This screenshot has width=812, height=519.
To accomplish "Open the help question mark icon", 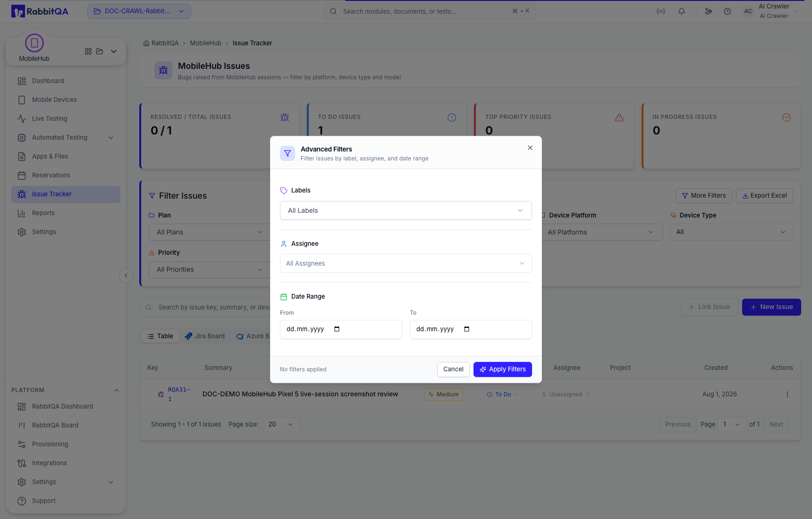I will [x=727, y=11].
